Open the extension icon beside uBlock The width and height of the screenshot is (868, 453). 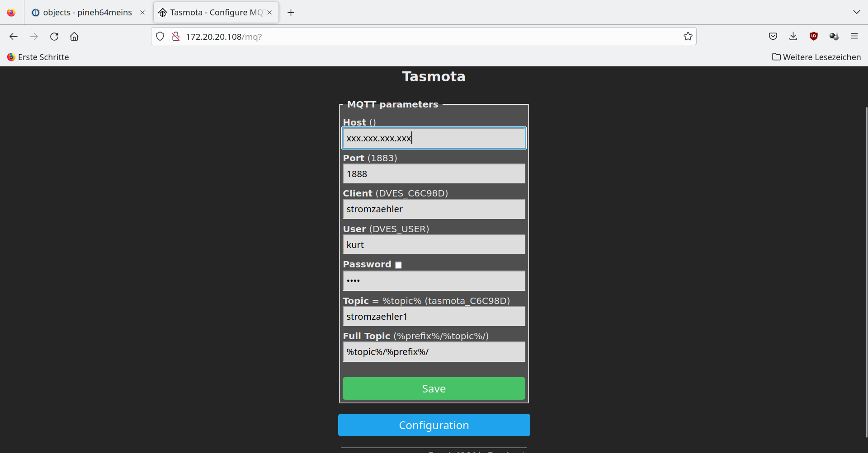tap(834, 37)
